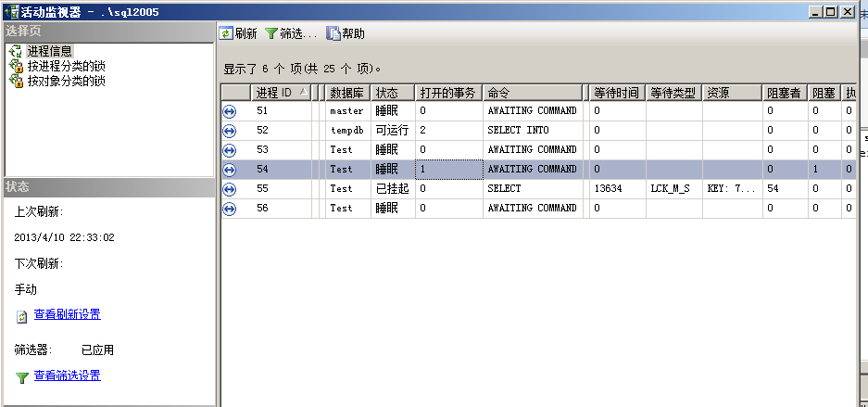868x407 pixels.
Task: Click the icon for process 53 row
Action: [x=229, y=150]
